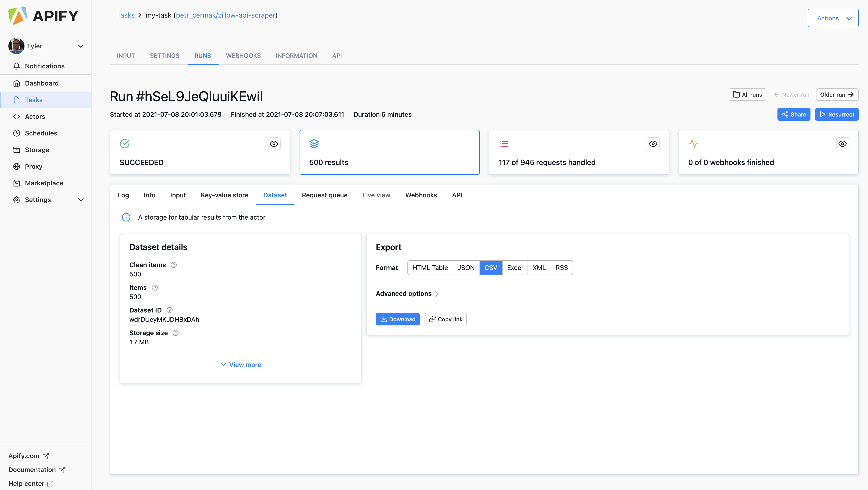Expand View more in dataset details
Screen dimensions: 868x490
point(240,364)
